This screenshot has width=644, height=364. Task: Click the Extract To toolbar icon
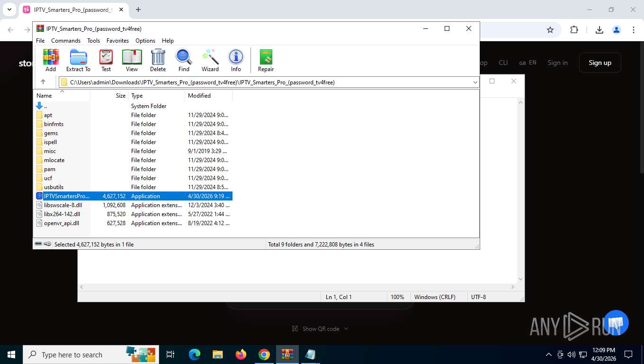click(78, 60)
